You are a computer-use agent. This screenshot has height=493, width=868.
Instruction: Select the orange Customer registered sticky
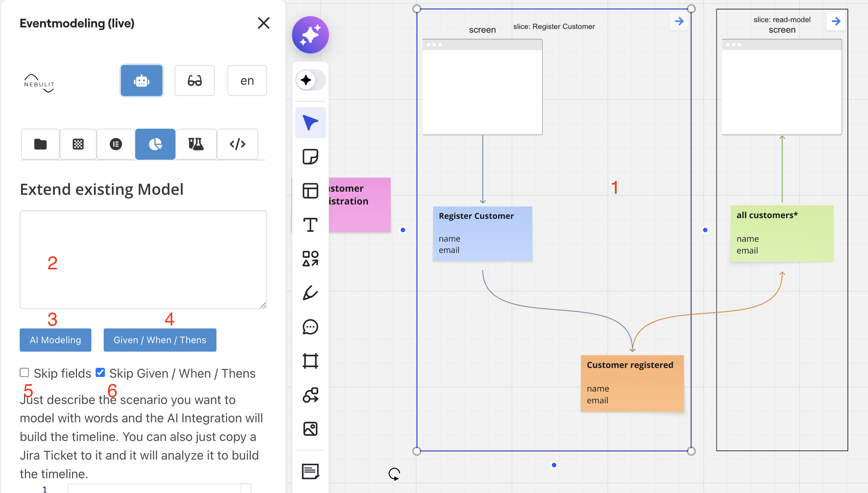coord(632,383)
